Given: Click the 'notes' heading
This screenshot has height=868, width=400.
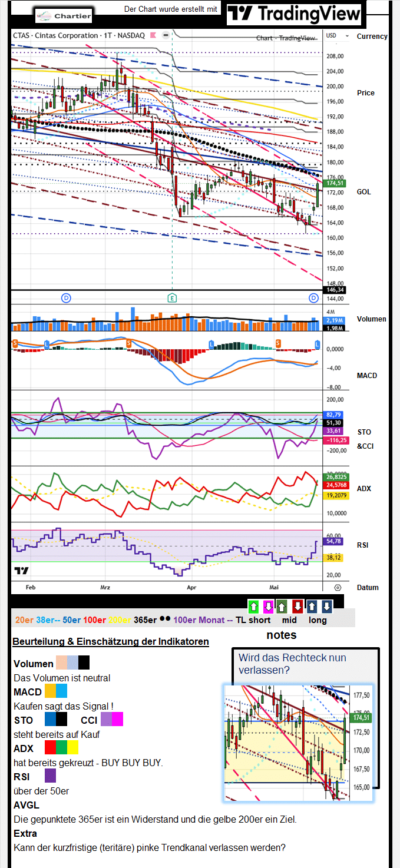Looking at the screenshot, I should 282,635.
